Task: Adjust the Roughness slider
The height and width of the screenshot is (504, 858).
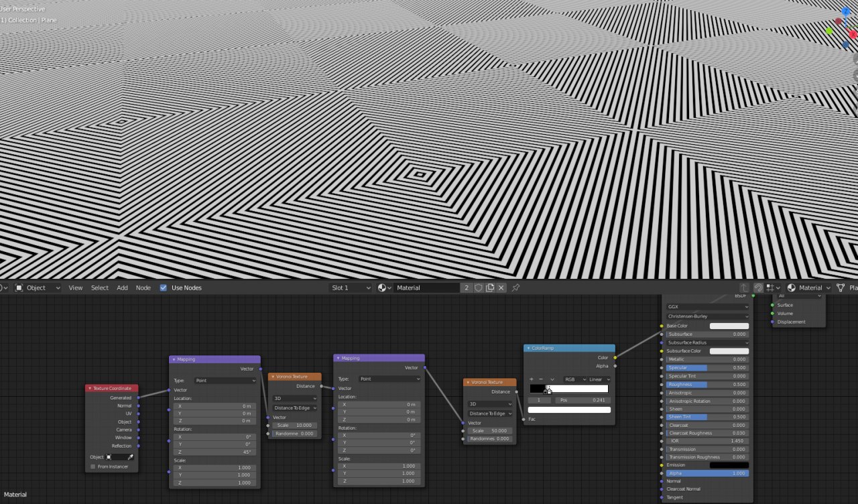Action: coord(708,385)
